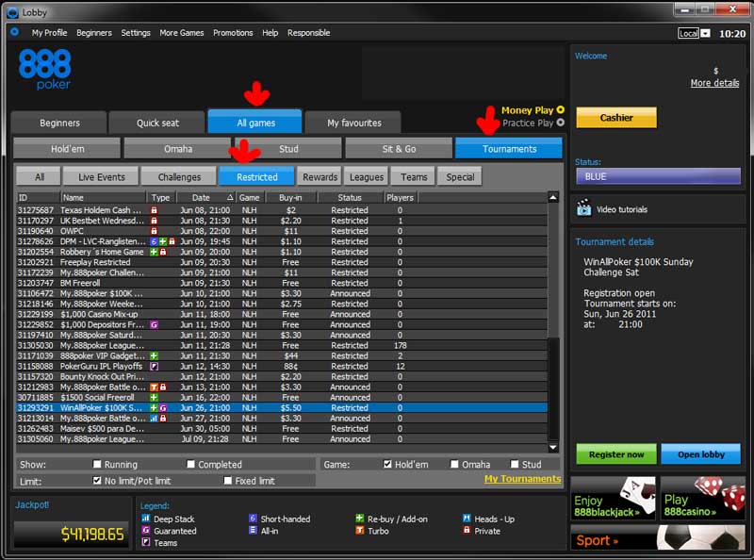The image size is (754, 560).
Task: Click the Re-buy icon on $1500 Social Freeroll row
Action: tap(154, 398)
